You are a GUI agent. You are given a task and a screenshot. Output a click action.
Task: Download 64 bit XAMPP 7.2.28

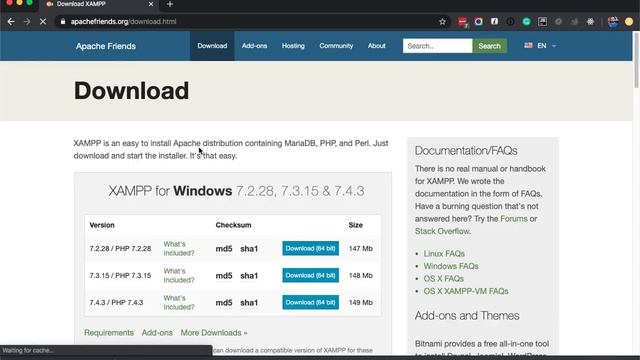(311, 248)
